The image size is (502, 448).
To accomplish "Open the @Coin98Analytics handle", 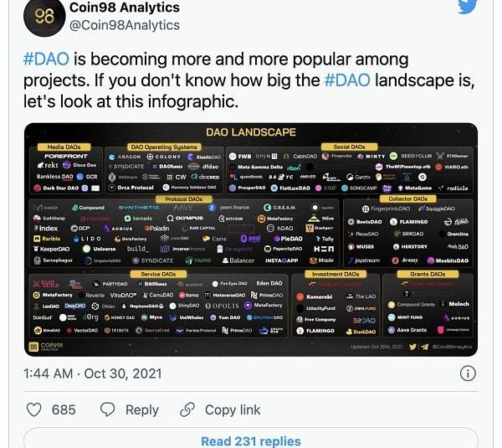I will tap(125, 25).
